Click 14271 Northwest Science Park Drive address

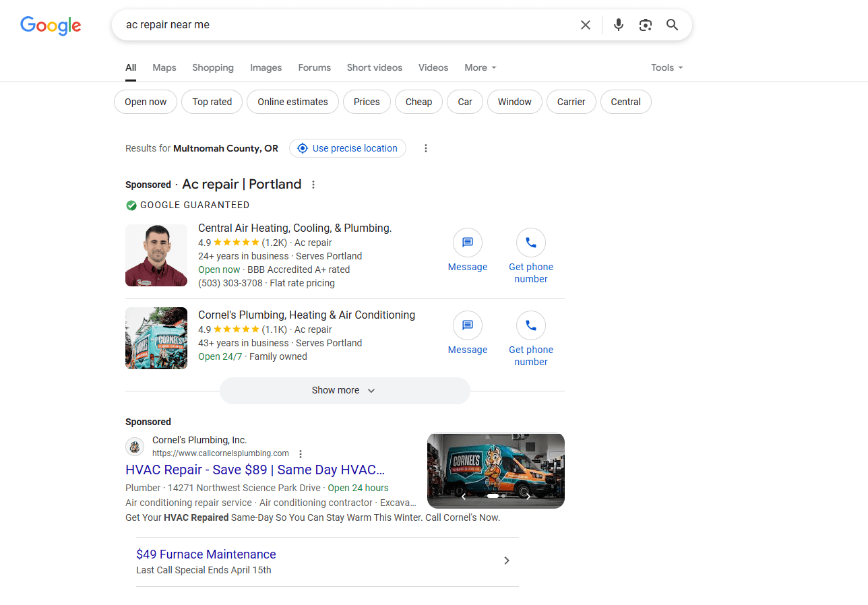[x=244, y=488]
